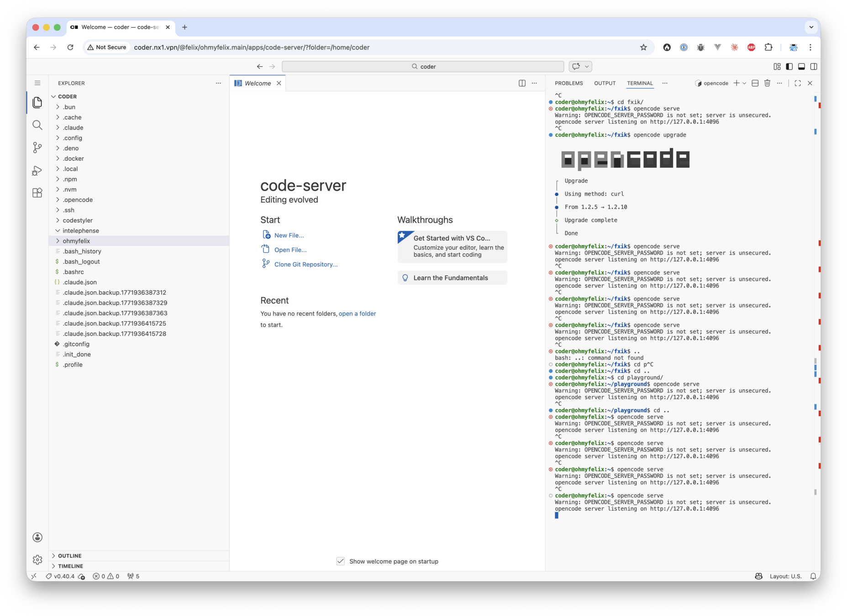Open the browser Extensions puzzle icon
Image resolution: width=847 pixels, height=616 pixels.
point(768,47)
